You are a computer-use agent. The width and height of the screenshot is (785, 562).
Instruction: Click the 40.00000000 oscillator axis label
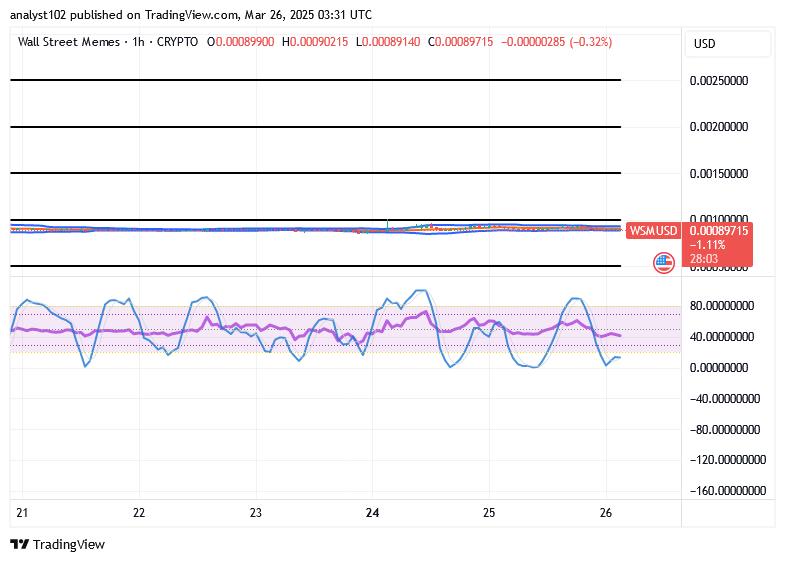(722, 336)
